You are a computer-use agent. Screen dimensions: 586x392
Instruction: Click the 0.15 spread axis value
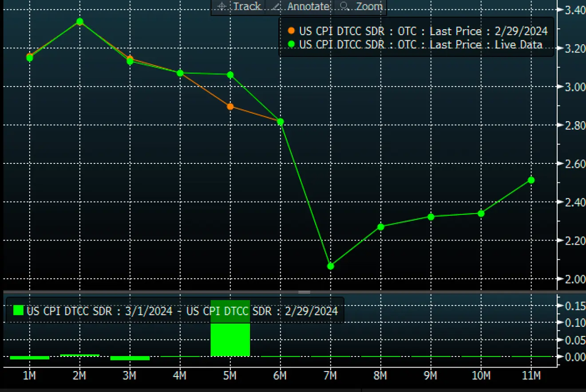(575, 306)
